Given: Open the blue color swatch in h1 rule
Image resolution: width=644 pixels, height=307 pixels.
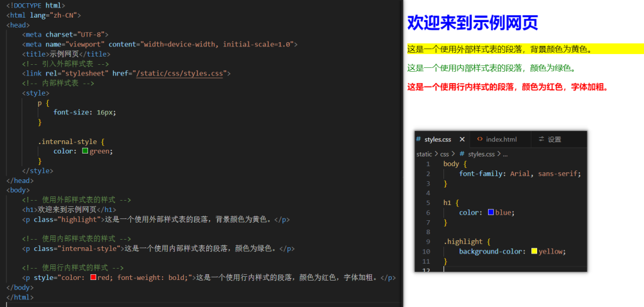Looking at the screenshot, I should [x=491, y=213].
